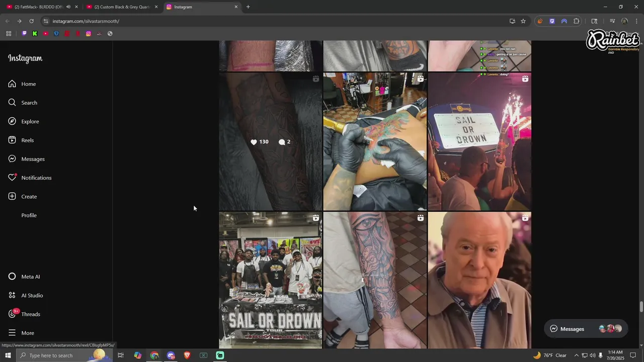Open the Kick bookmark

pyautogui.click(x=35, y=34)
